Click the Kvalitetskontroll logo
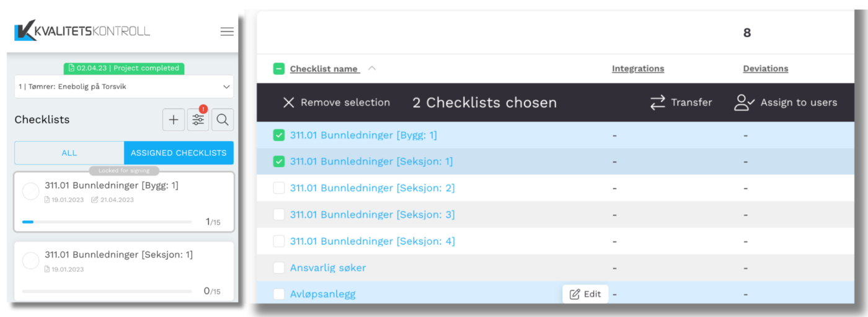The width and height of the screenshot is (868, 317). tap(82, 31)
